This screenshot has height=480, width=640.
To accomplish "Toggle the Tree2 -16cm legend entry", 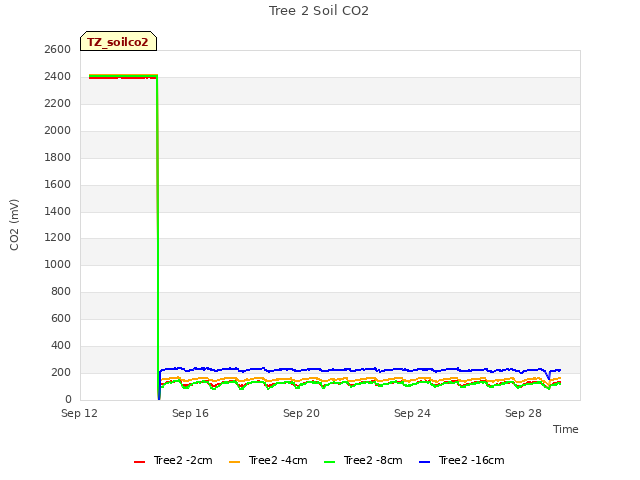I will [x=462, y=460].
